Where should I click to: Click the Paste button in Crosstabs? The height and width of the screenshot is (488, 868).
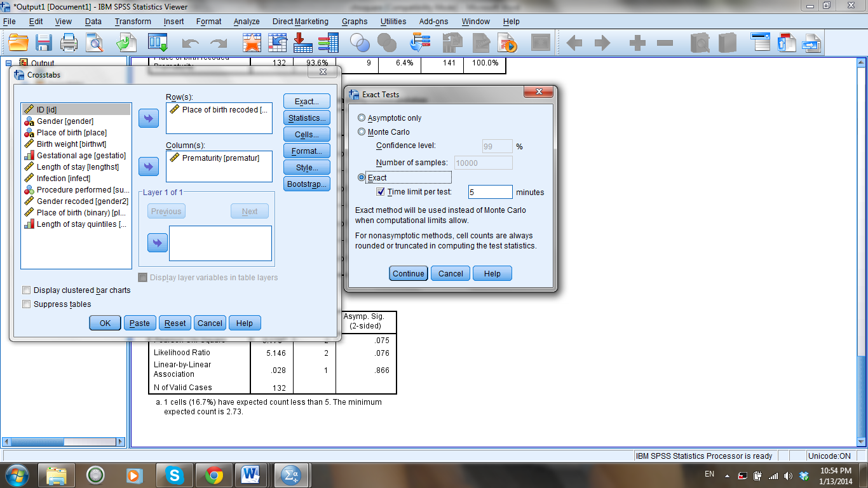point(140,323)
